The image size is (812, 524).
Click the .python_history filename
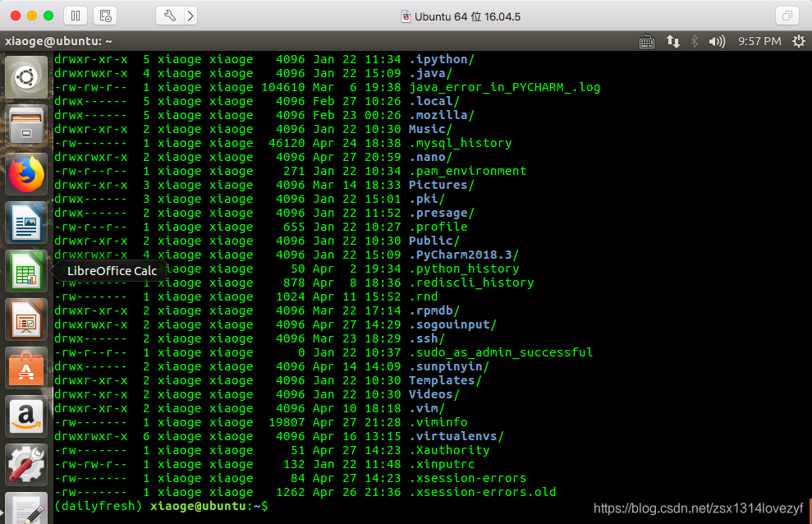click(464, 269)
